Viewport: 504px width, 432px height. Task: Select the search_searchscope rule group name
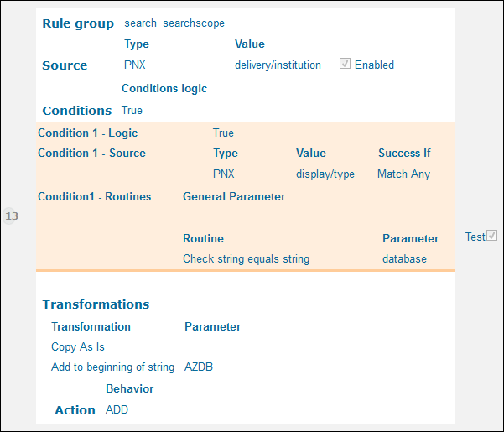pyautogui.click(x=174, y=23)
